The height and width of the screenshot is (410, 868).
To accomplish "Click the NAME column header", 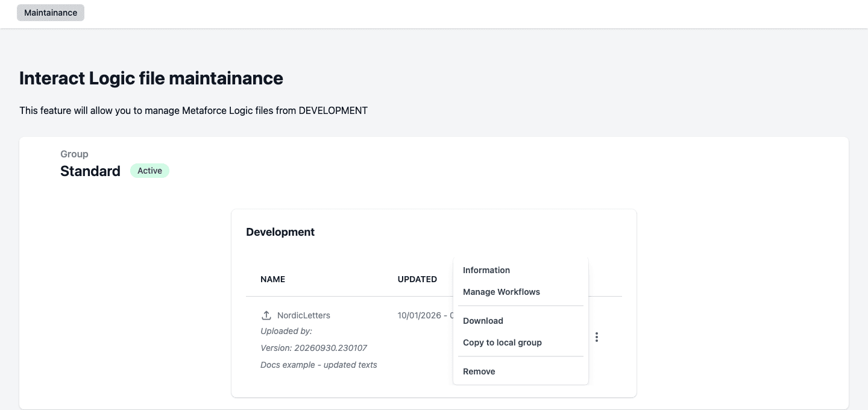I will (273, 279).
